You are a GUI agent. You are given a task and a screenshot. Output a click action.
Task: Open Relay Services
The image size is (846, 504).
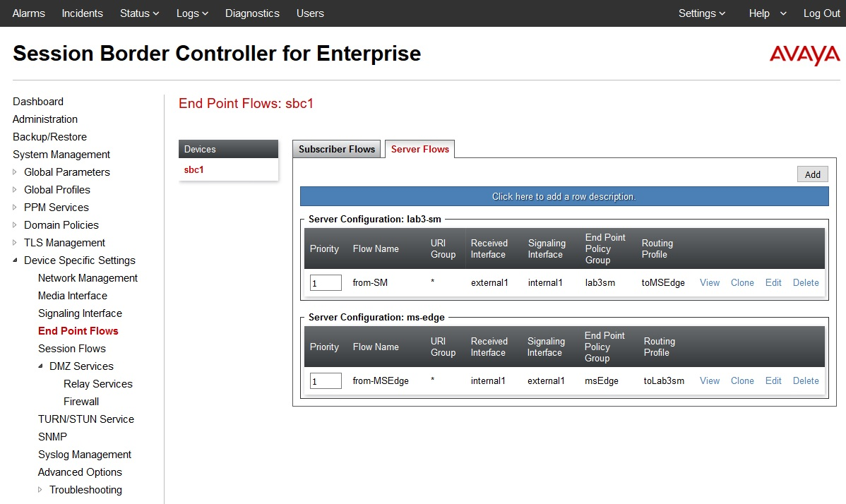[x=97, y=384]
